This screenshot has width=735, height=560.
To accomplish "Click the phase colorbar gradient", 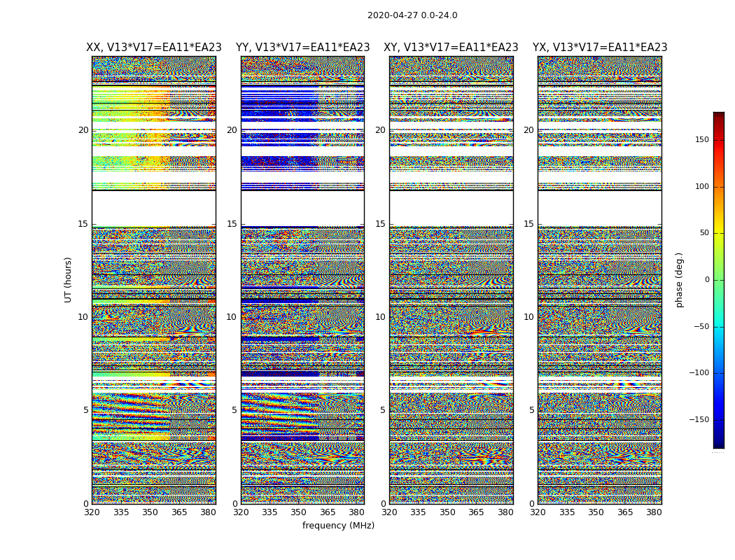I will 719,280.
